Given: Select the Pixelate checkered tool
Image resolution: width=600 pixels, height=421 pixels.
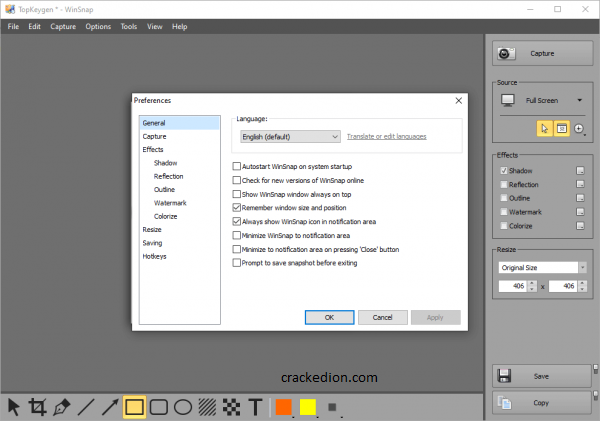Looking at the screenshot, I should pos(232,407).
